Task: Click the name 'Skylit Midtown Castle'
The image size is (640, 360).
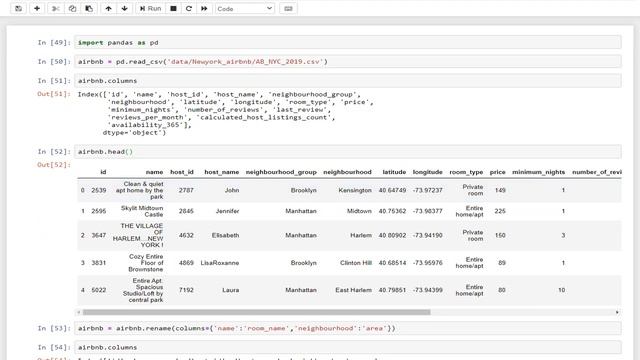Action: (142, 211)
